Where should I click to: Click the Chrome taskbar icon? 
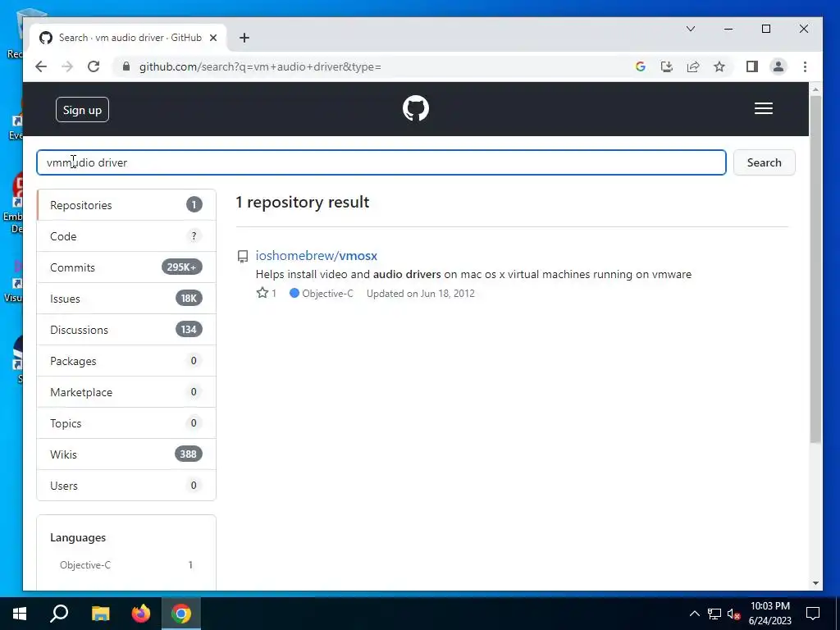[181, 614]
